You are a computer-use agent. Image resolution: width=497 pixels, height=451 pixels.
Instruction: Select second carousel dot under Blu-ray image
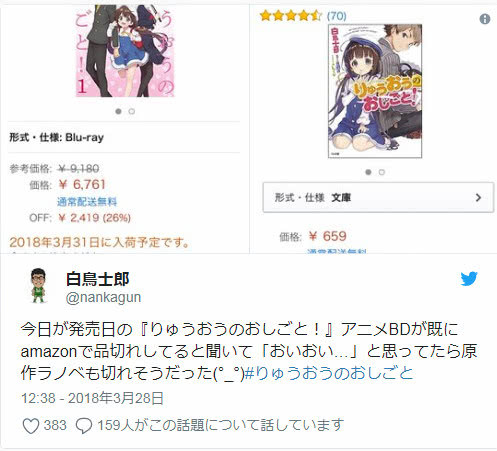132,111
